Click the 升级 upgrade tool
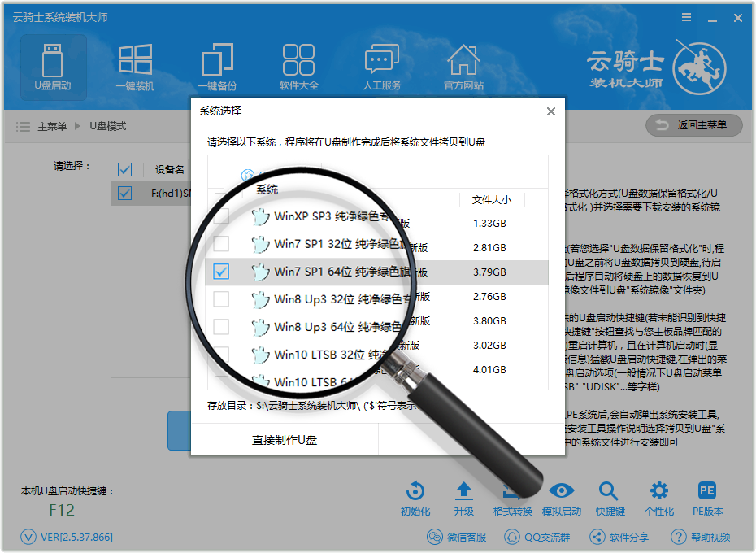 [x=464, y=499]
